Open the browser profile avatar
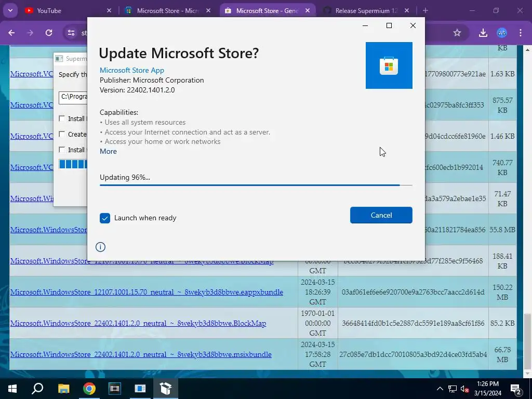 (x=502, y=33)
